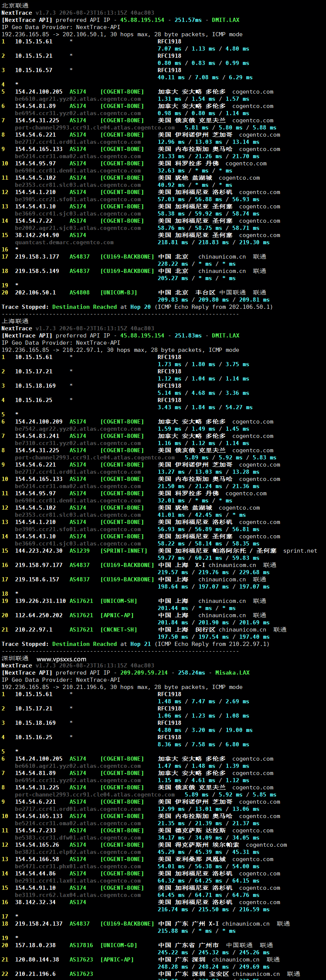Select hop IP 38.142.32.34
326x980 pixels.
[x=35, y=902]
